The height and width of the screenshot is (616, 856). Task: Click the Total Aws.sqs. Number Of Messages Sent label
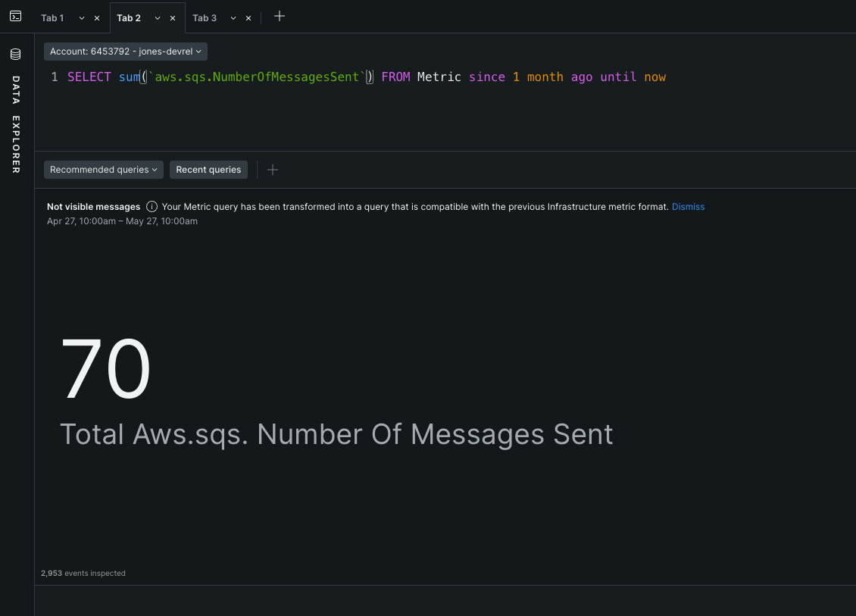pos(336,435)
